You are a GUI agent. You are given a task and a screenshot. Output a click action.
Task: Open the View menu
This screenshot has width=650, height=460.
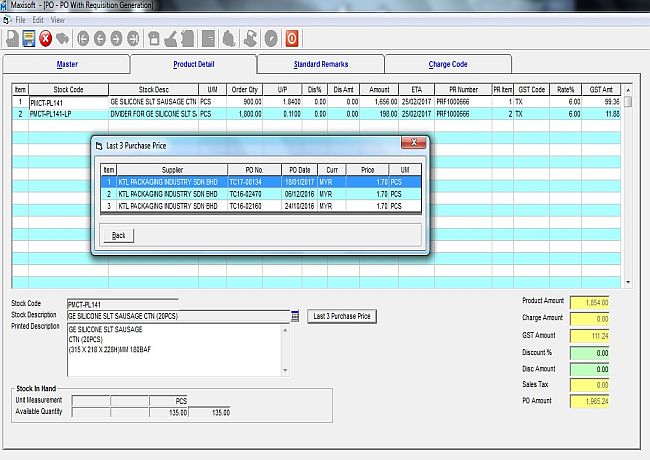[x=57, y=20]
